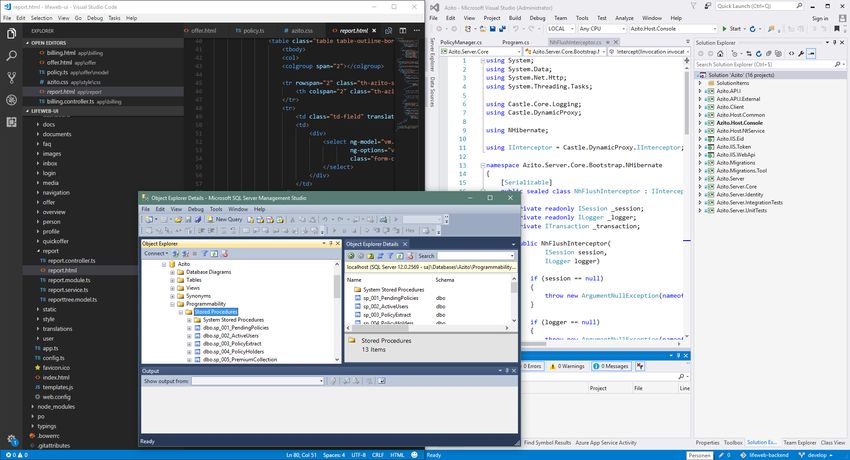Open Azito.Host.Console startup project dropdown
This screenshot has width=850, height=460.
(673, 29)
